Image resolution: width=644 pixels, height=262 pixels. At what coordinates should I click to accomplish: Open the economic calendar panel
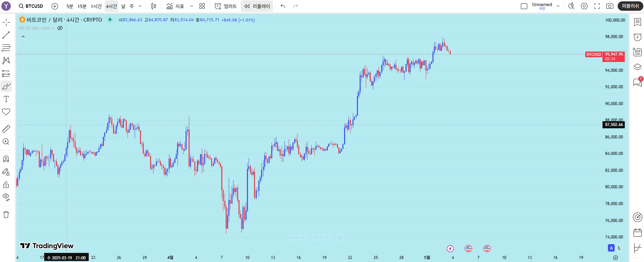(637, 233)
